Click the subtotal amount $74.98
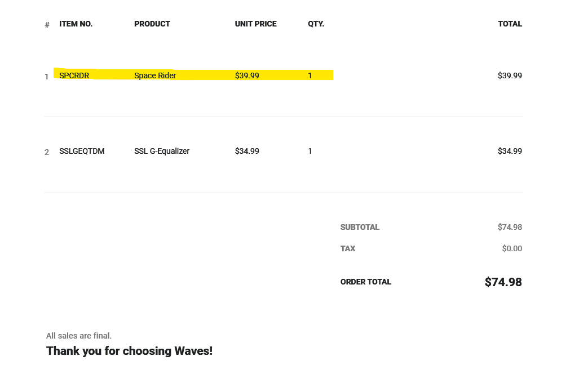588x387 pixels. pyautogui.click(x=510, y=227)
